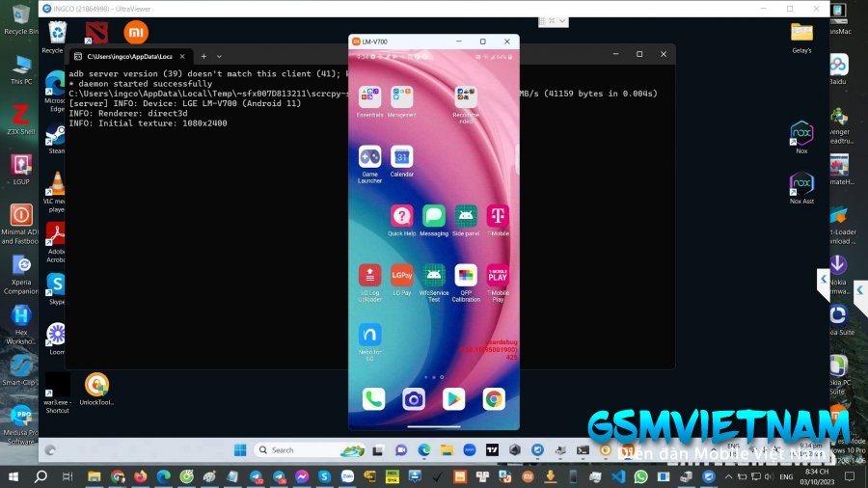Open Side panel app on the phone

(466, 216)
